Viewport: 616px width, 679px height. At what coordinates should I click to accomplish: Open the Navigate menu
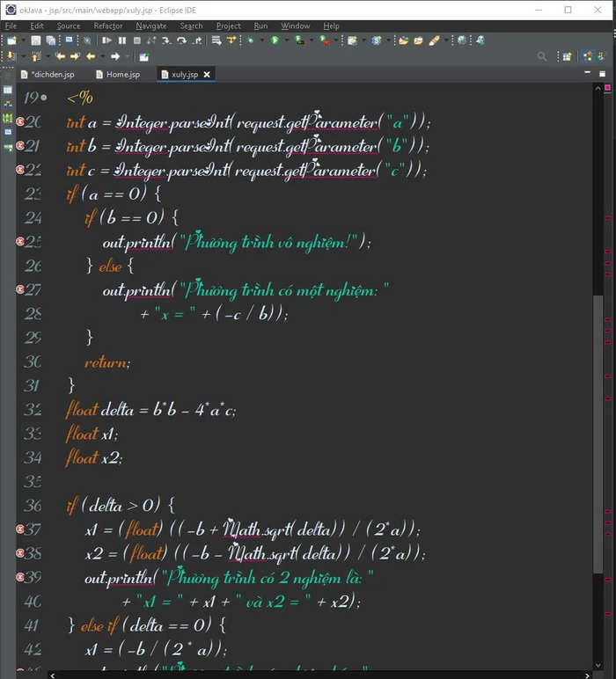(x=151, y=26)
